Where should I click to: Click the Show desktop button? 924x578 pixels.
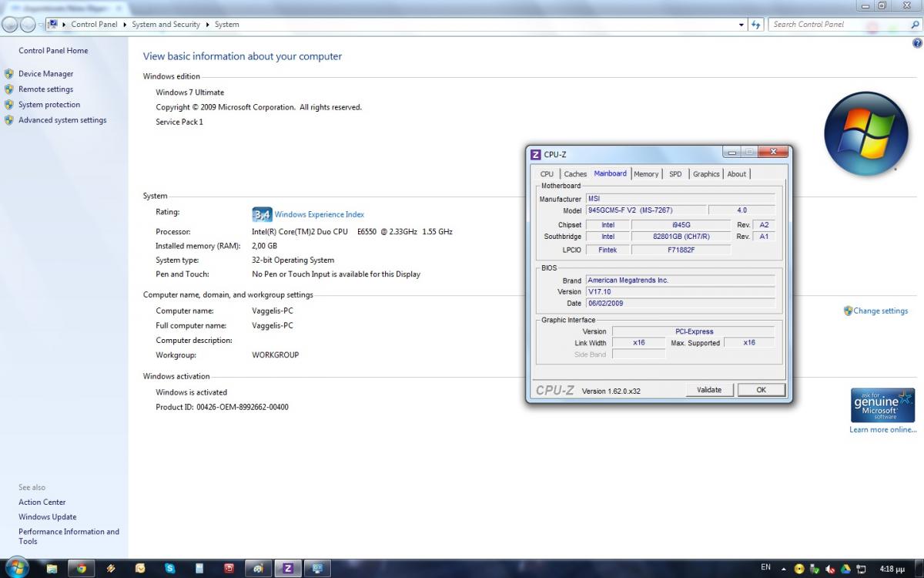click(918, 569)
